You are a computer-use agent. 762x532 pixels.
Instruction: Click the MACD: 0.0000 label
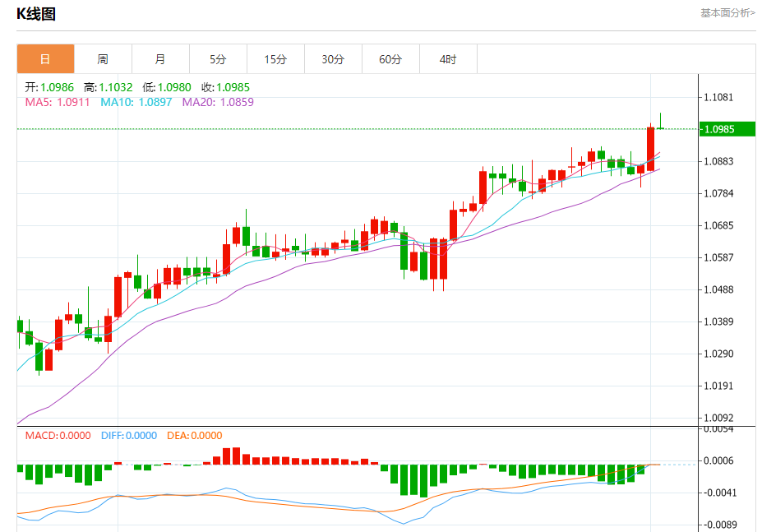(58, 436)
